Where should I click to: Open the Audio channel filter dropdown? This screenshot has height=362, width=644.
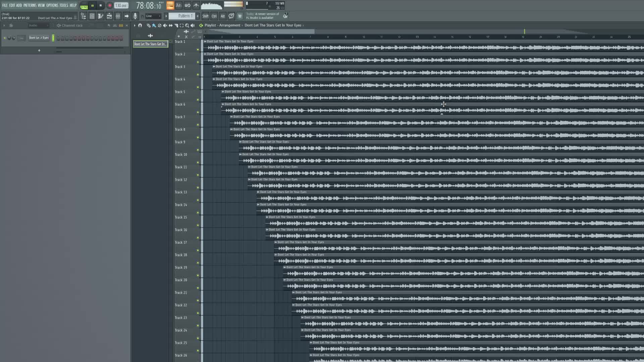coord(38,25)
